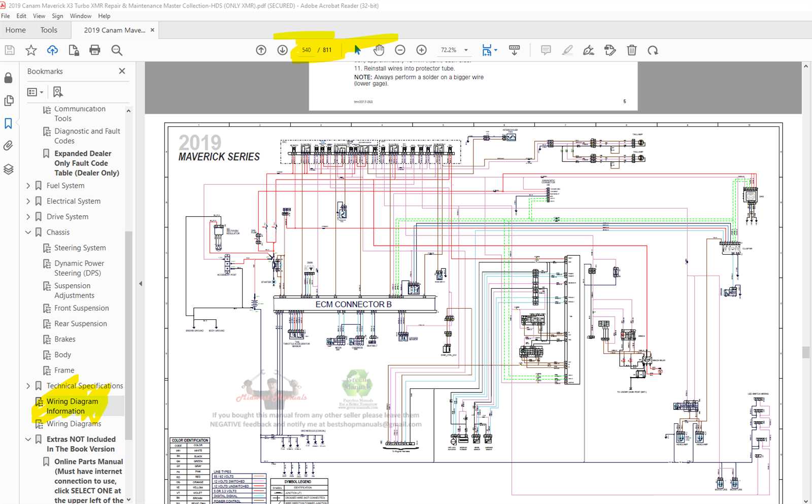The height and width of the screenshot is (504, 812).
Task: Open the Sign document tool
Action: (x=589, y=50)
